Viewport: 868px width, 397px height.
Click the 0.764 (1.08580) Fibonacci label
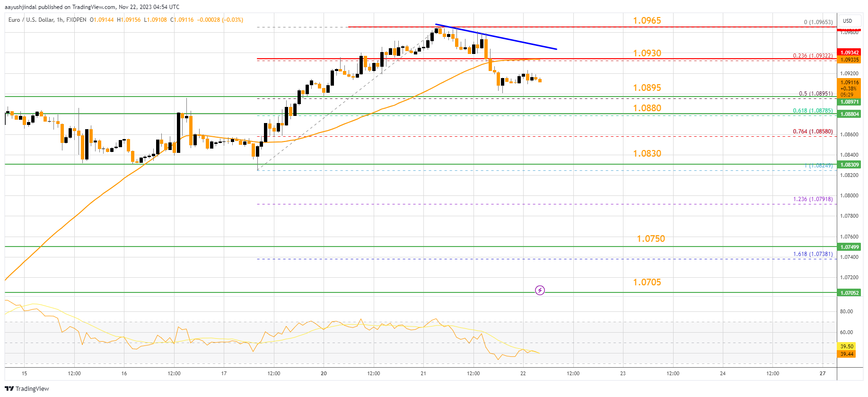[x=813, y=132]
